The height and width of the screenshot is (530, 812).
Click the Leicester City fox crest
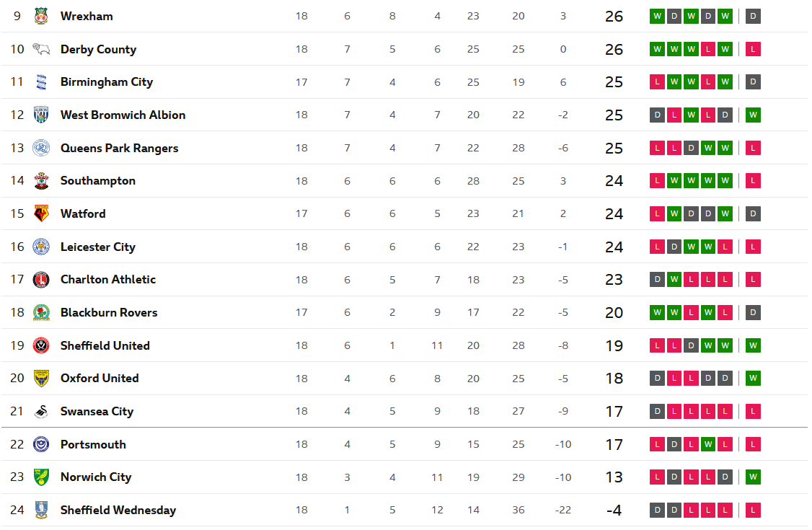click(x=41, y=247)
